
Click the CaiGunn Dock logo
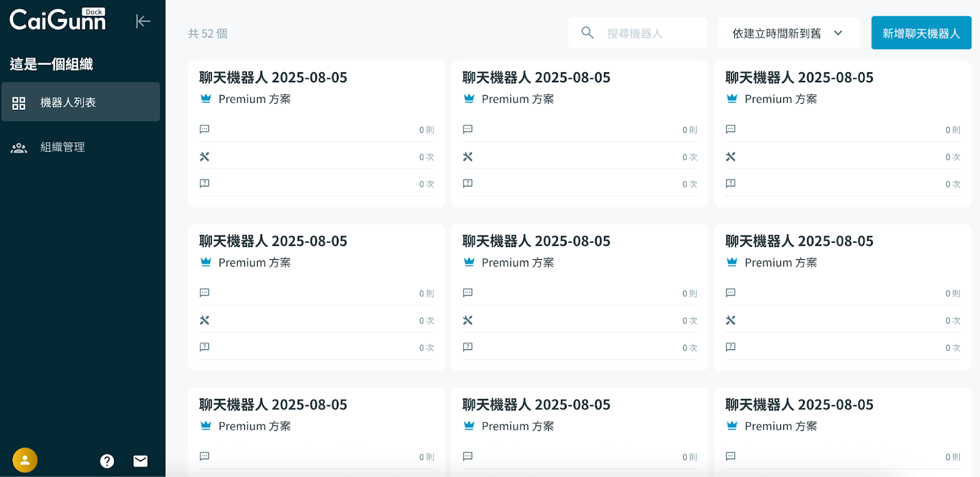tap(58, 20)
